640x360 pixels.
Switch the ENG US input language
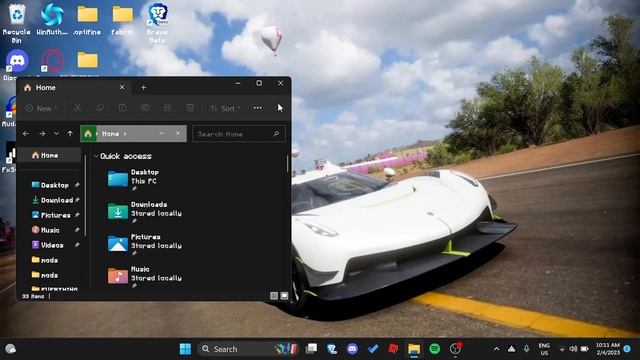[x=544, y=349]
